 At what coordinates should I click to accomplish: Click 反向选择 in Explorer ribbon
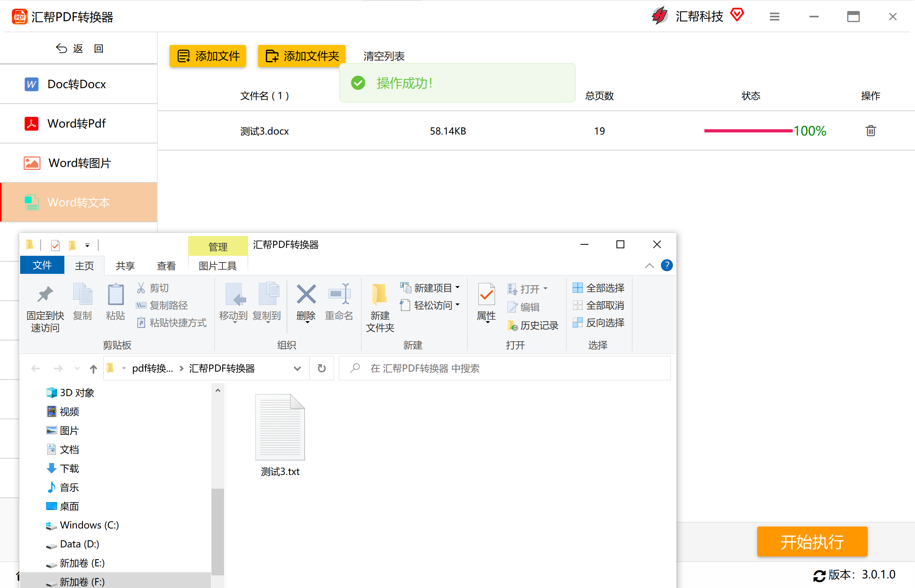pyautogui.click(x=598, y=323)
